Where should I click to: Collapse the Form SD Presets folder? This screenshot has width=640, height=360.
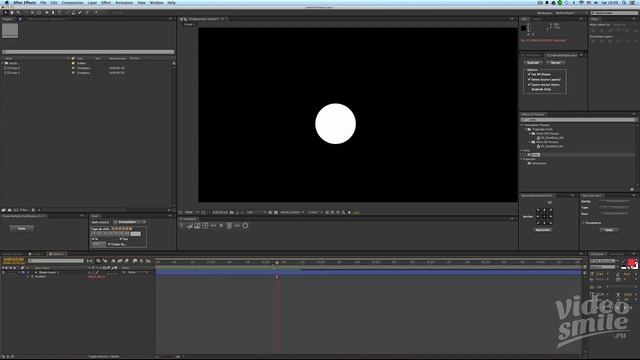click(x=530, y=142)
